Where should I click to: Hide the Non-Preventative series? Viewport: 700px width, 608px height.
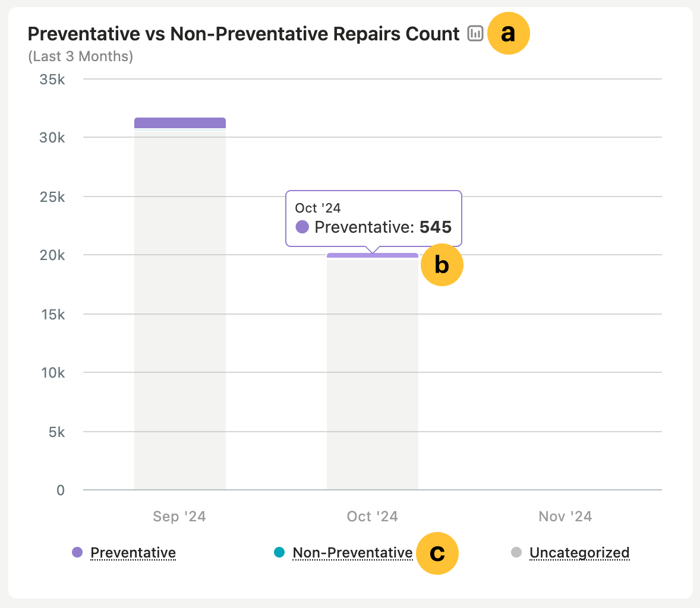point(352,552)
